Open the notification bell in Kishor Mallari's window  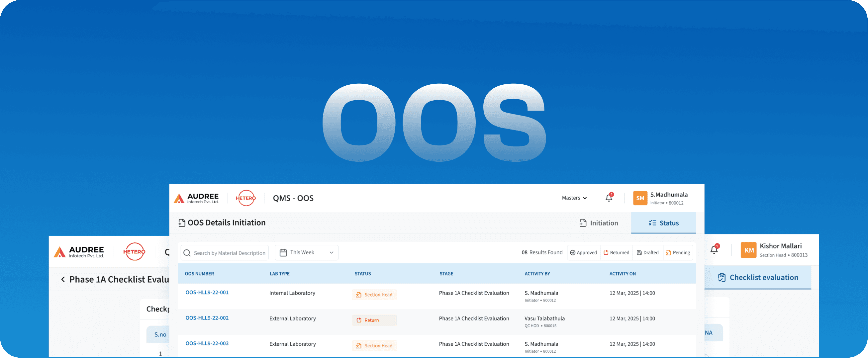pos(714,249)
